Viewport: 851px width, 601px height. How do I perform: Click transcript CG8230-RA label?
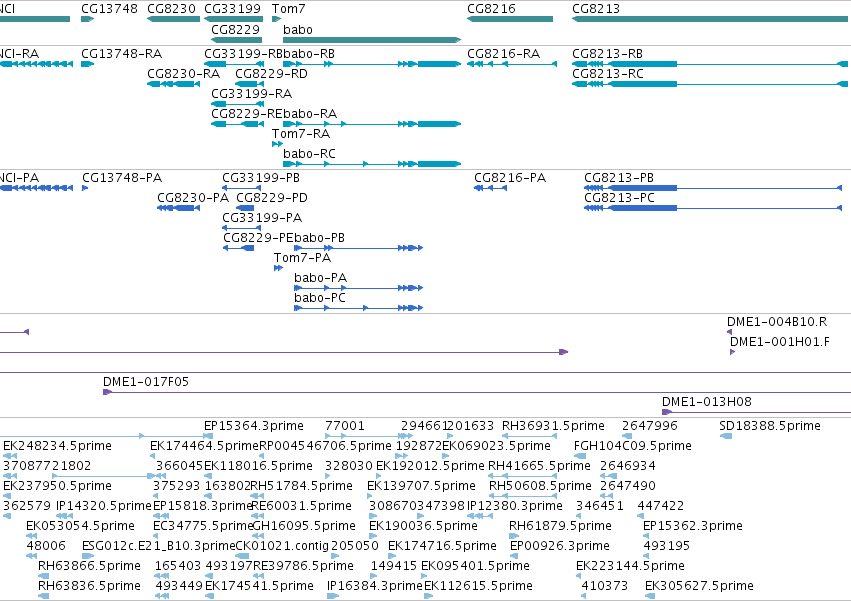pyautogui.click(x=183, y=74)
